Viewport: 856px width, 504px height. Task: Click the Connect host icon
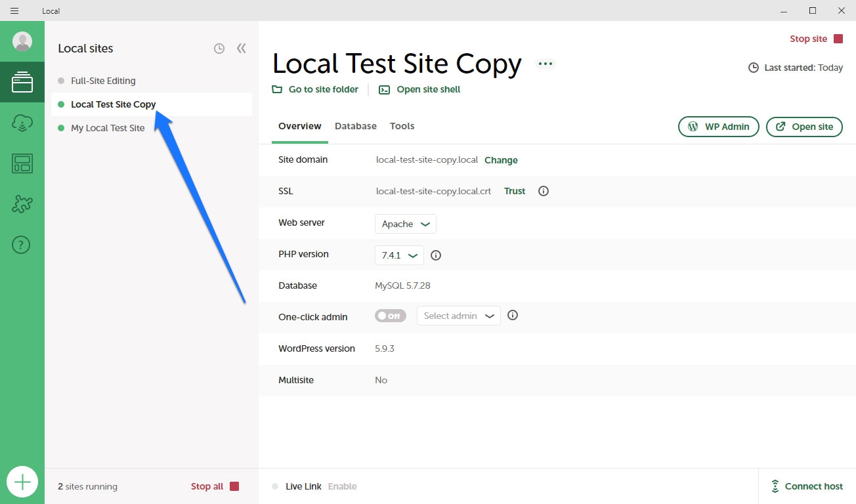click(775, 486)
